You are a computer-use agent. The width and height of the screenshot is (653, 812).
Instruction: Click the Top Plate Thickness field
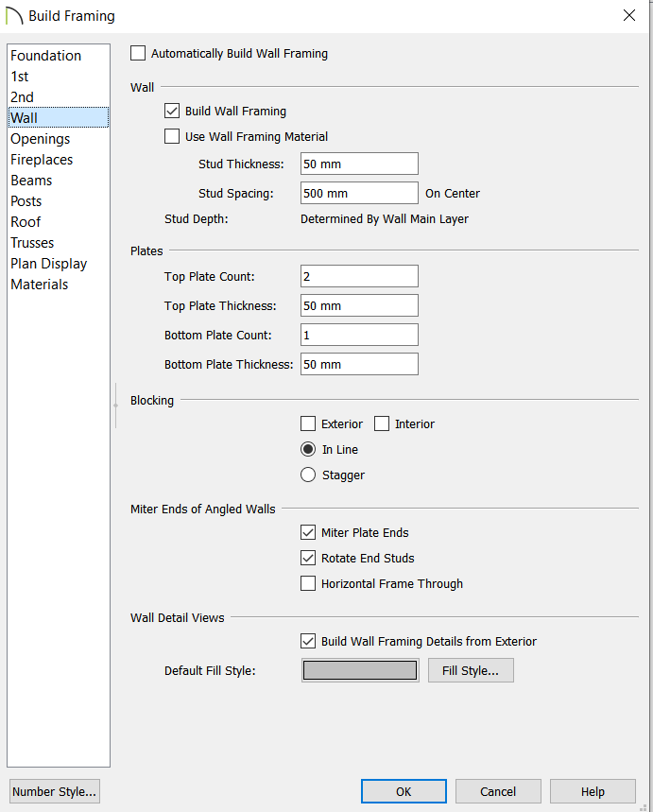[359, 305]
